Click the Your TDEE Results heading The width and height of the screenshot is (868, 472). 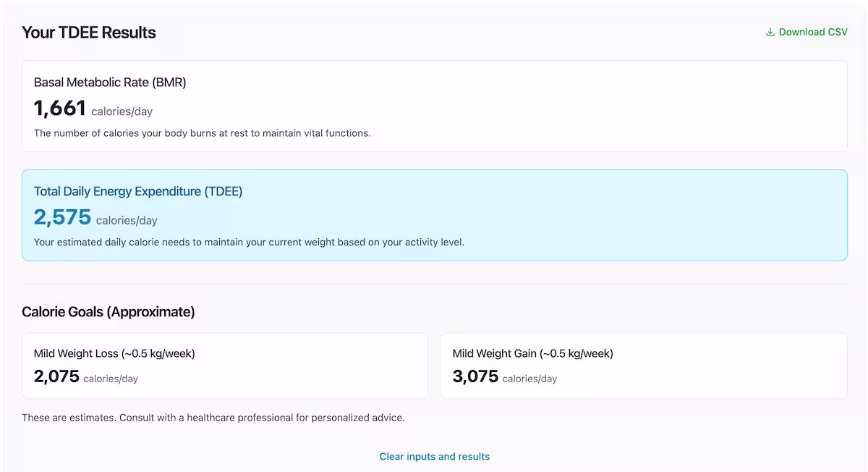[89, 33]
